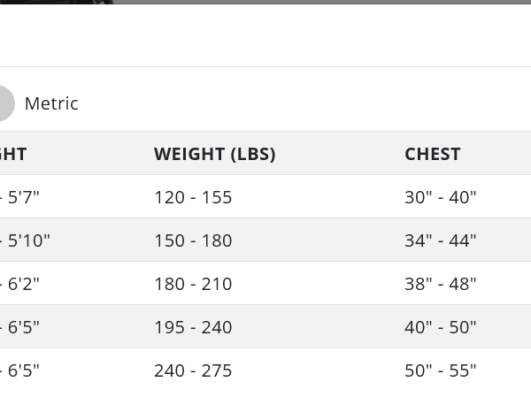Viewport: 531px width, 420px height.
Task: Click the Metric label text
Action: [x=51, y=103]
